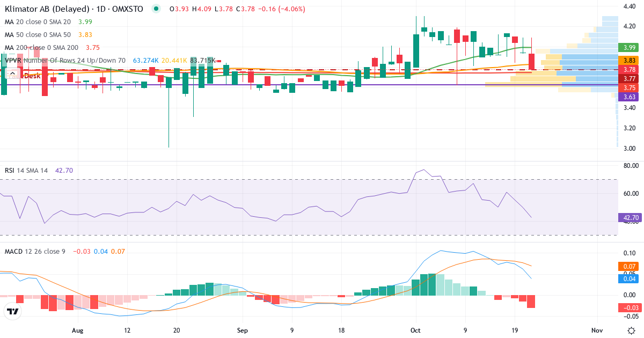
Task: Select MA 200 close indicator legend
Action: click(x=41, y=47)
